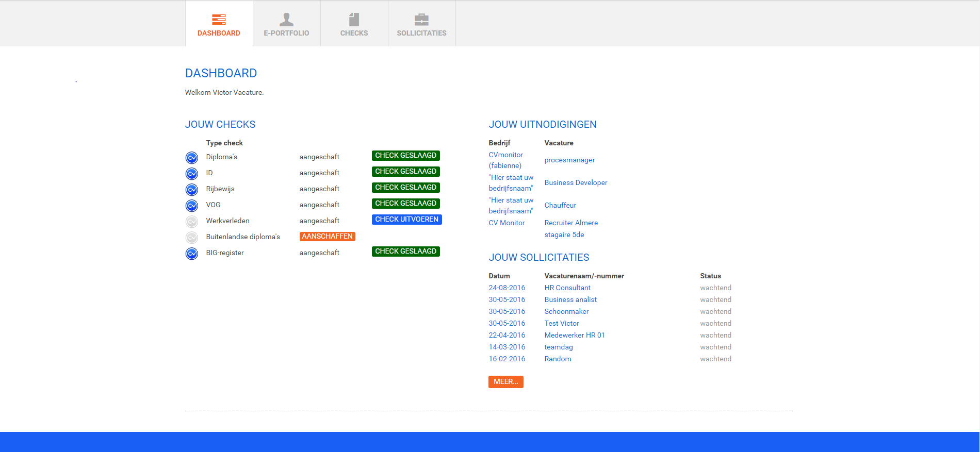Switch to the Checks tab

click(354, 24)
